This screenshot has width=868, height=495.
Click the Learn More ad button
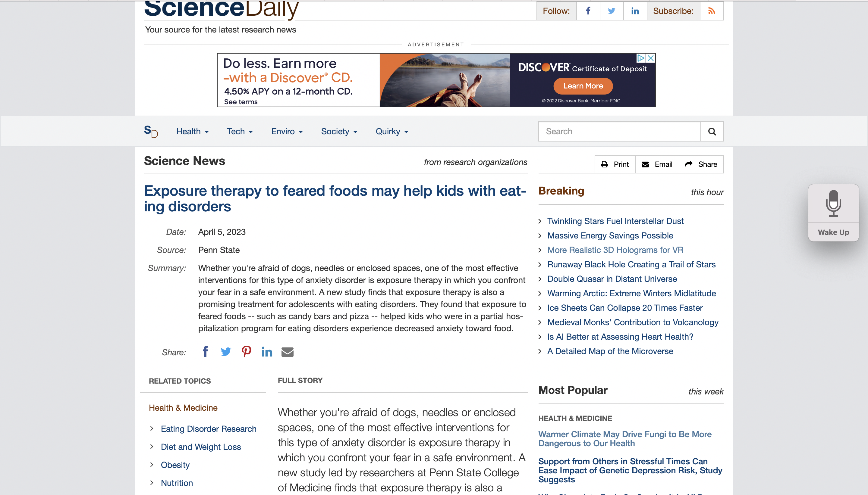[583, 86]
